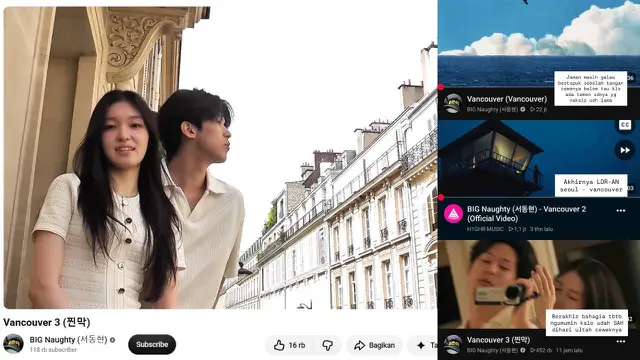Open three-dot menu for Vancouver 2 video
Viewport: 640px width, 360px height.
621,211
